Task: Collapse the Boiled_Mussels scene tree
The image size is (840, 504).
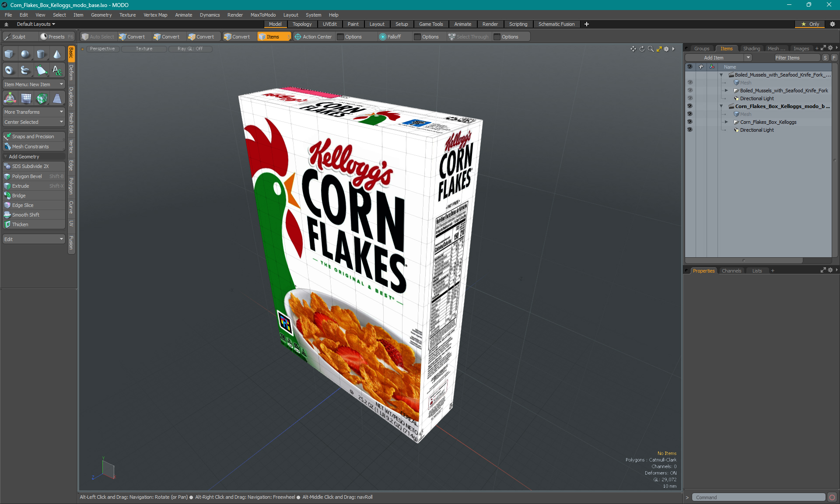Action: (x=721, y=75)
